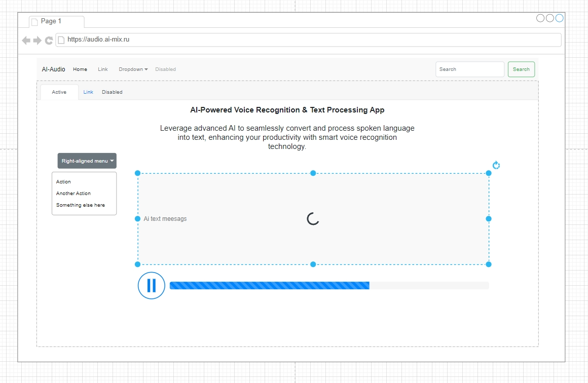The width and height of the screenshot is (588, 383).
Task: Choose Action from dropdown list
Action: point(63,182)
